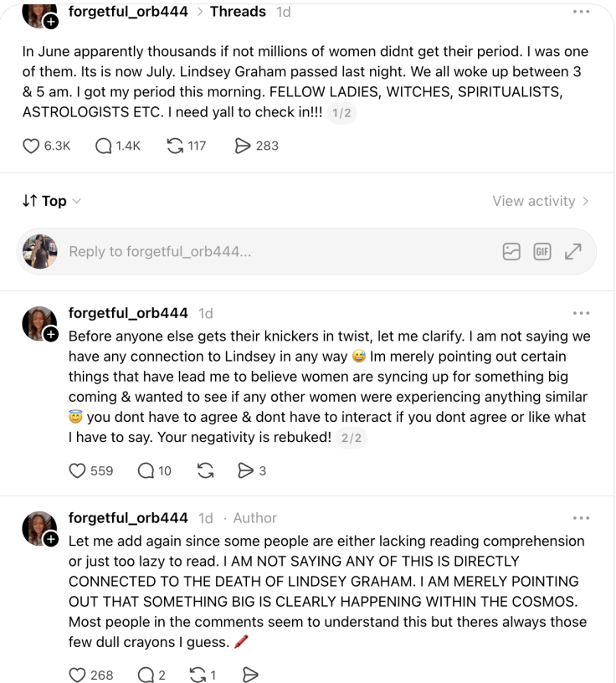Open the Threads topic link in header
Viewport: 616px width, 683px height.
point(238,12)
